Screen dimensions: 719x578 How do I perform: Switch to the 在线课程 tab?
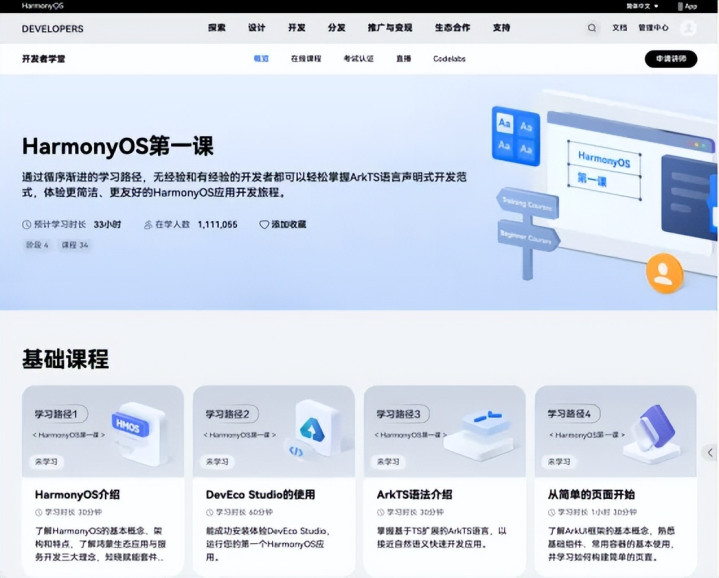pyautogui.click(x=306, y=59)
